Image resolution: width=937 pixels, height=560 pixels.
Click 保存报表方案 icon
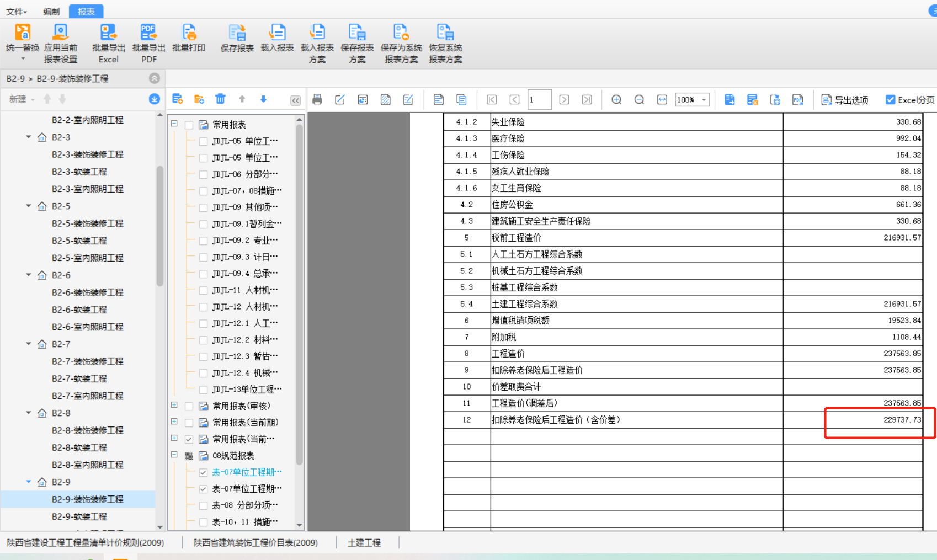pos(357,33)
